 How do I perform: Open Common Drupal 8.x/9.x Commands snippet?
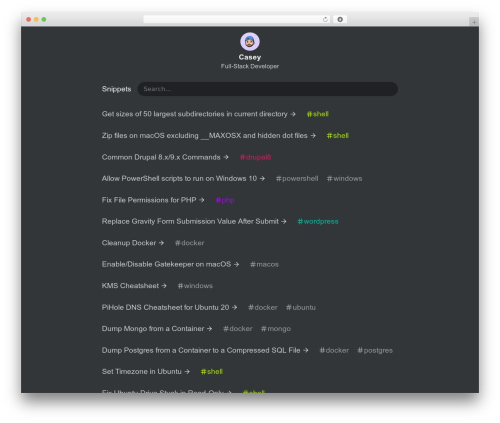[165, 157]
